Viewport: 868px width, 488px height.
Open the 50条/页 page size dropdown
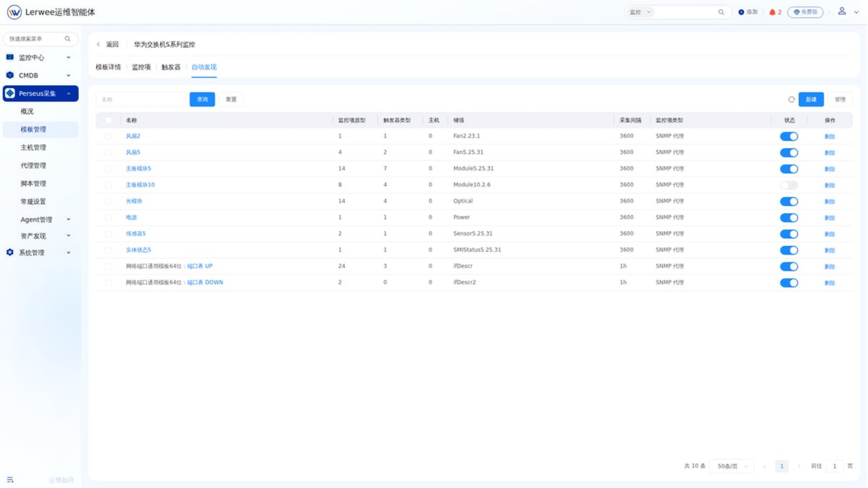pyautogui.click(x=732, y=467)
